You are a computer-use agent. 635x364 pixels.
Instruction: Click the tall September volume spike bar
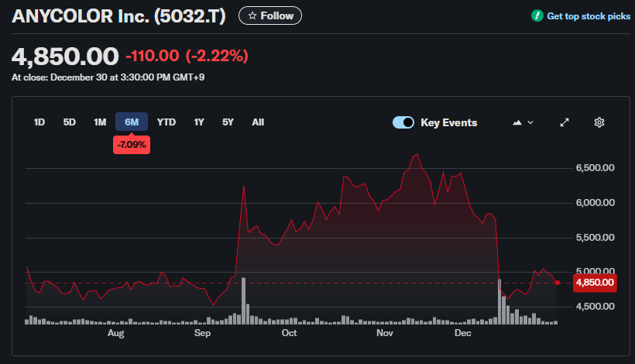243,300
